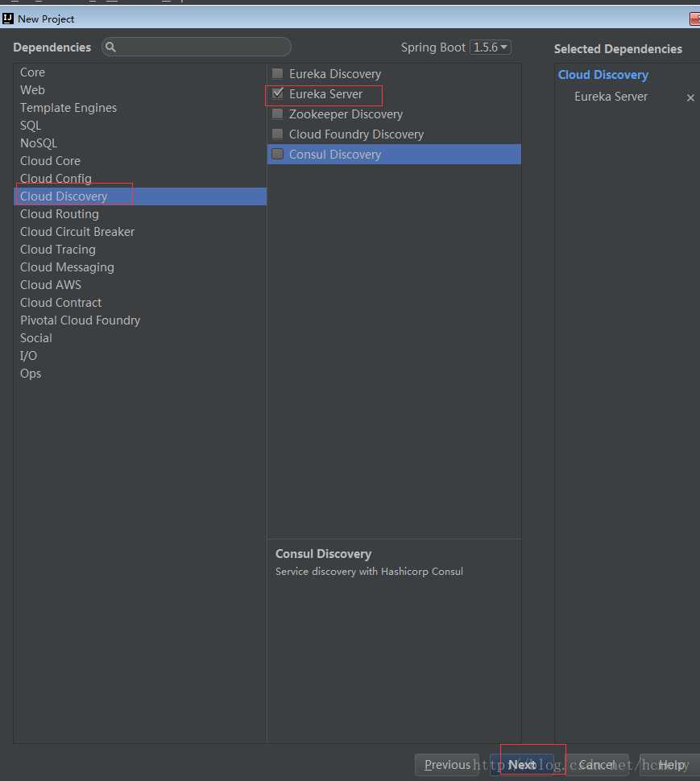Focus the dependencies search field
700x781 pixels.
[197, 47]
